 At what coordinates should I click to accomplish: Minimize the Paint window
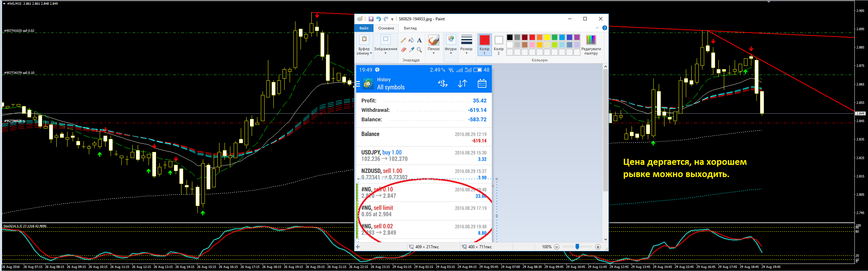coord(570,19)
